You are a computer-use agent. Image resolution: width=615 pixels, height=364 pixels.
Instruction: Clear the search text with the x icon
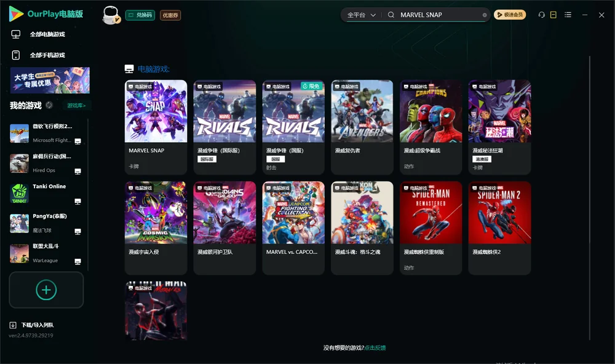click(485, 15)
